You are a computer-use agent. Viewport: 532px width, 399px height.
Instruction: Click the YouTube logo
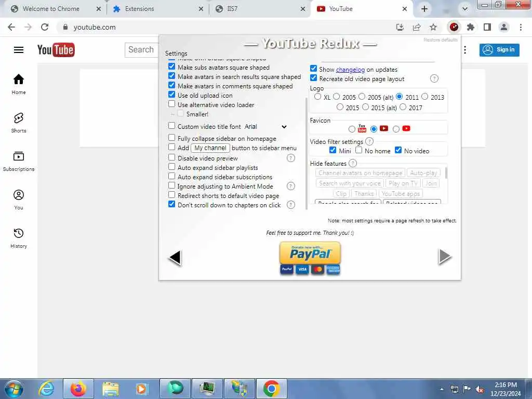pos(56,50)
